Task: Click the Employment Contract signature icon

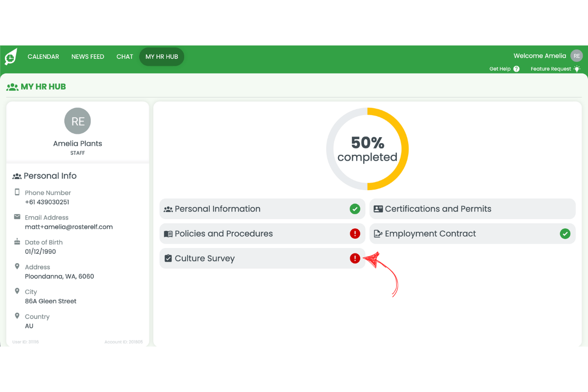Action: [x=379, y=234]
